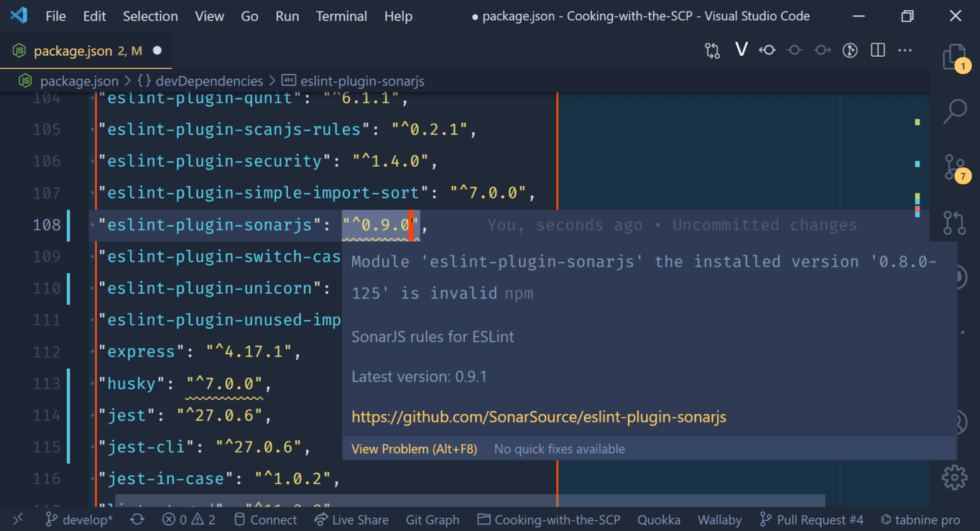Toggle Quokka in the status bar
980x531 pixels.
pos(658,520)
